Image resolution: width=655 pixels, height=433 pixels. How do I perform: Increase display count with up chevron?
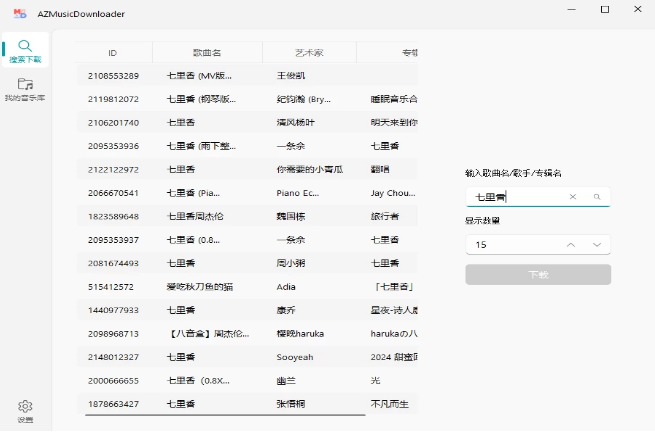pyautogui.click(x=571, y=245)
